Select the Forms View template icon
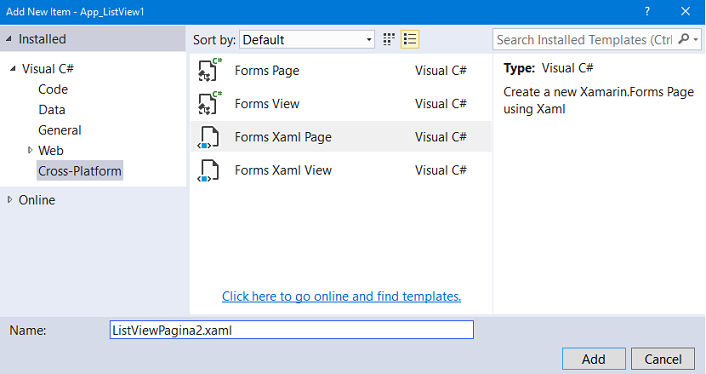 (209, 104)
